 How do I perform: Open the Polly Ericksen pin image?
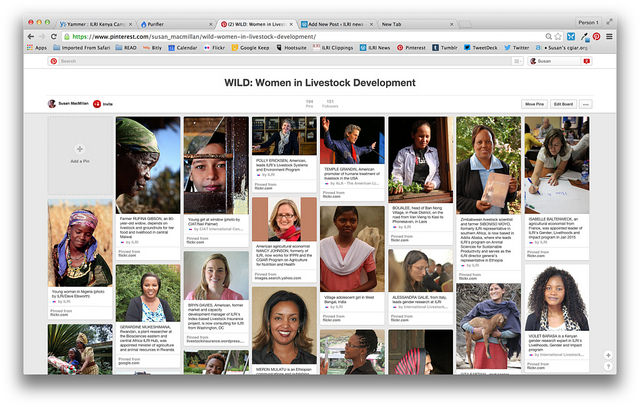click(x=284, y=136)
